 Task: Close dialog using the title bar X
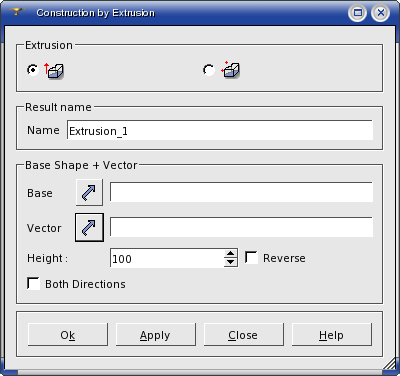point(380,13)
